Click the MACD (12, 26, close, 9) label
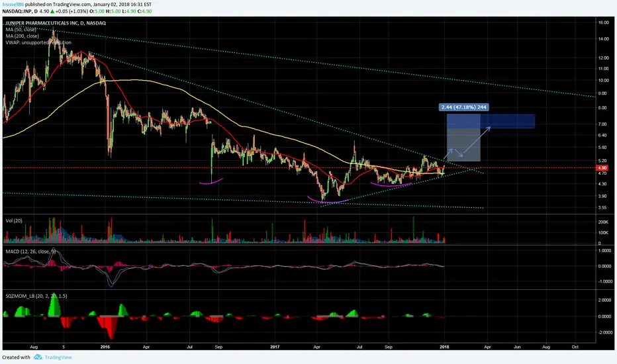The height and width of the screenshot is (364, 617). click(30, 251)
